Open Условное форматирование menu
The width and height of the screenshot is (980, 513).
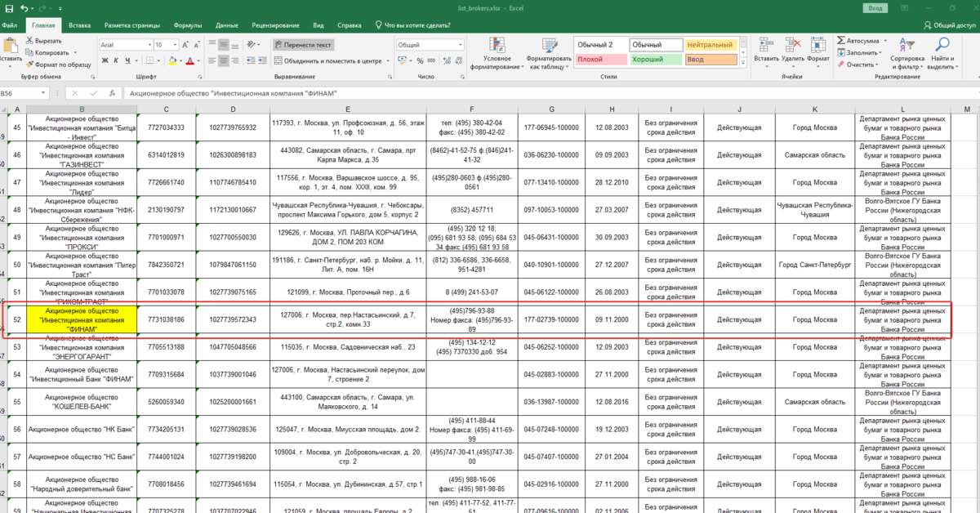coord(497,53)
